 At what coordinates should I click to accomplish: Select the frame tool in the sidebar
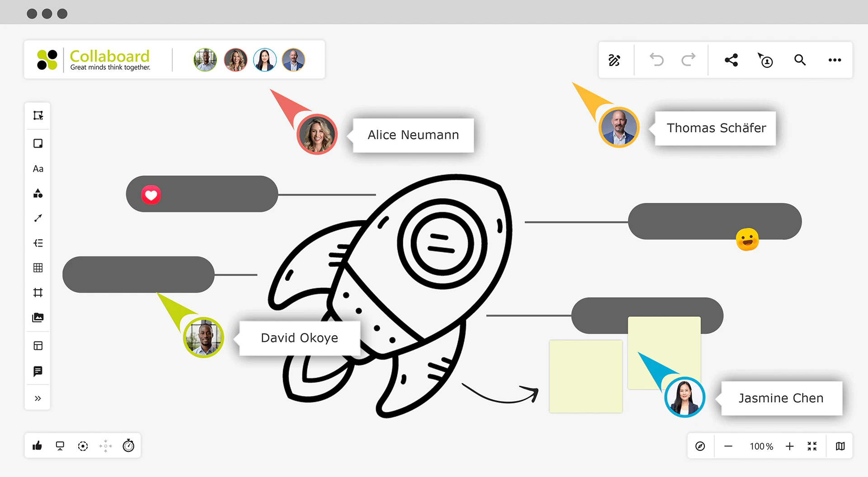click(x=38, y=293)
